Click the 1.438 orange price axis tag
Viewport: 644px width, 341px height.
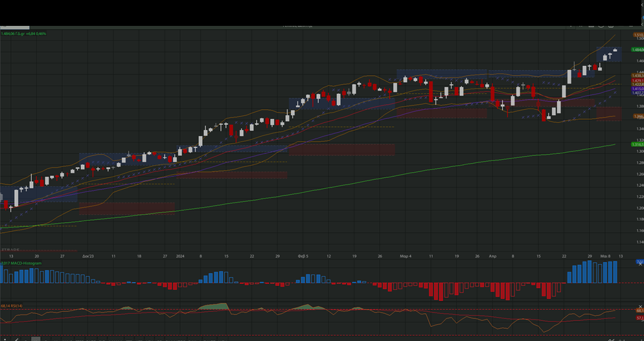point(638,76)
